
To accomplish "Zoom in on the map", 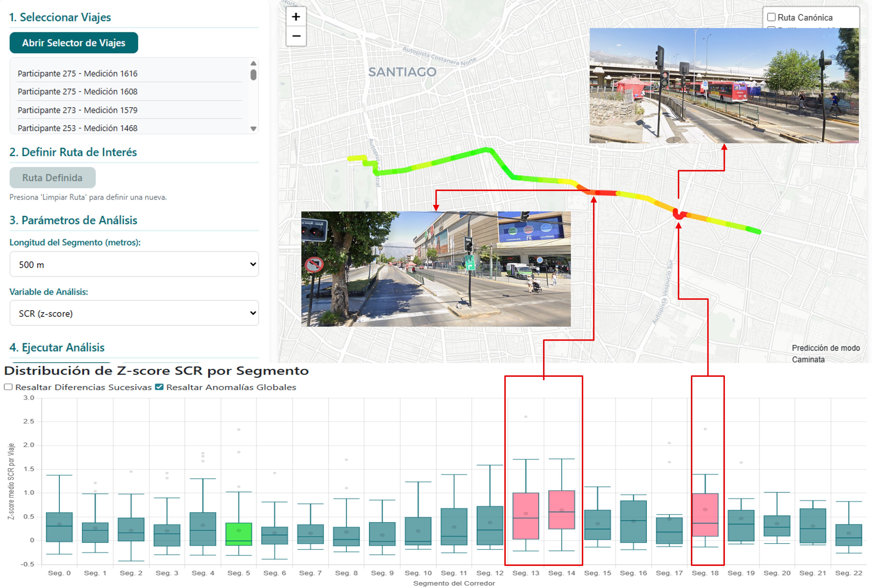I will (x=296, y=17).
